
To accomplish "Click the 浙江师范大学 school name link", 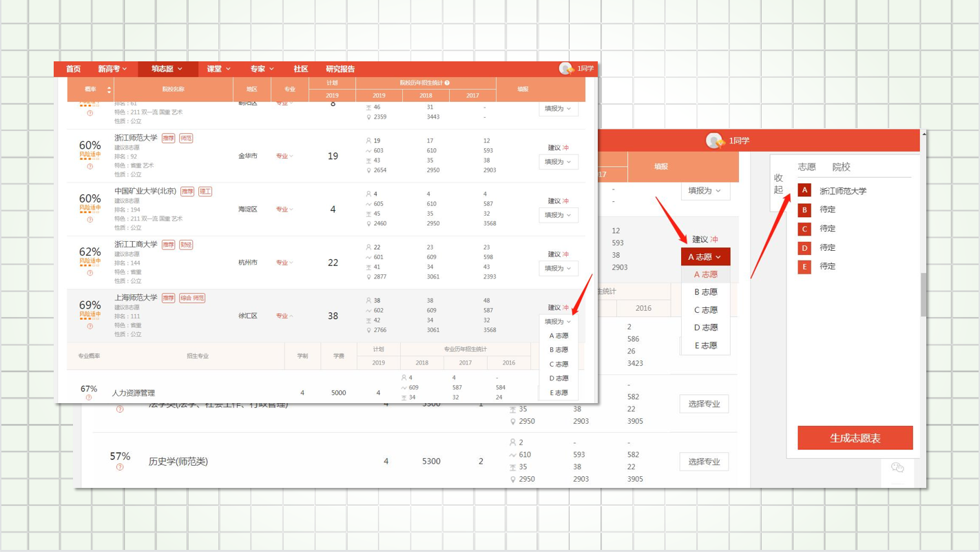I will click(136, 138).
